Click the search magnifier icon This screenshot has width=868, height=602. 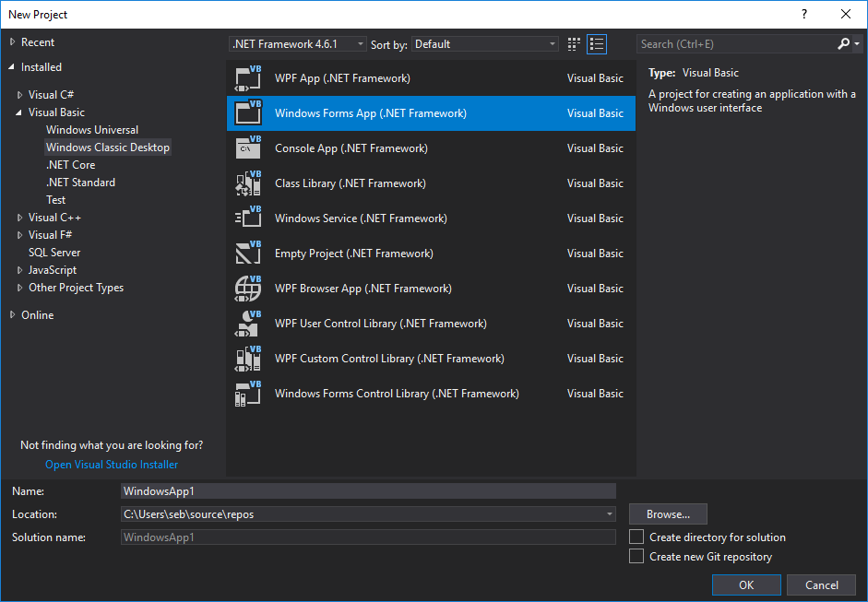[843, 43]
